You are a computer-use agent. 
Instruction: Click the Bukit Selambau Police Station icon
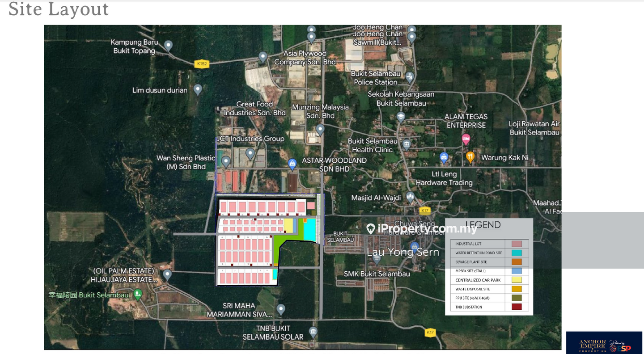pos(410,77)
